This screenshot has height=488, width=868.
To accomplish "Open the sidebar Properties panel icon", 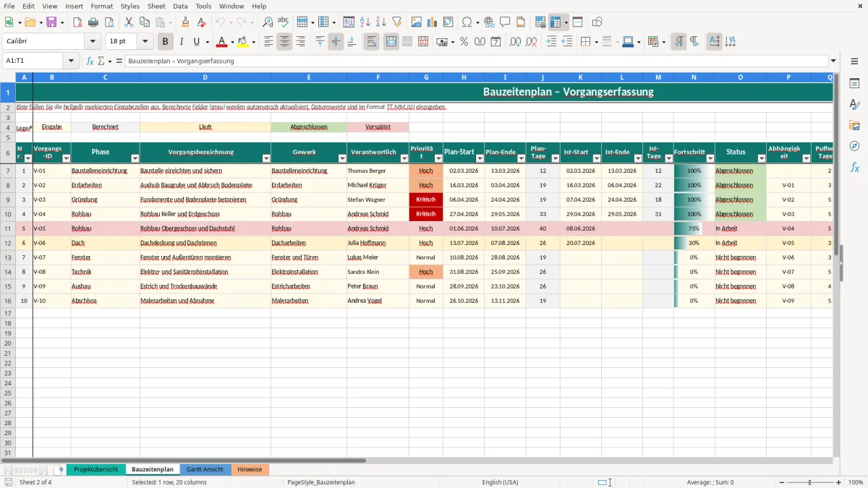I will point(854,83).
